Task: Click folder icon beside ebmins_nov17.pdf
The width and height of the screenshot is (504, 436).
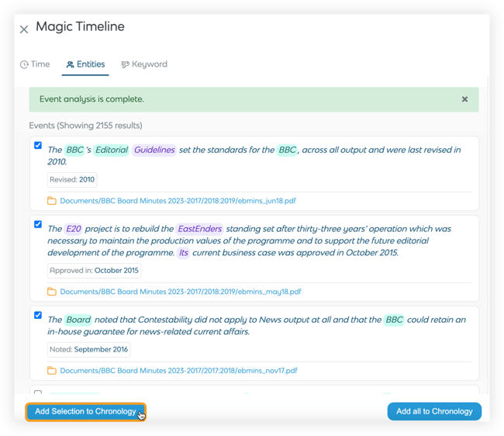Action: [x=52, y=371]
